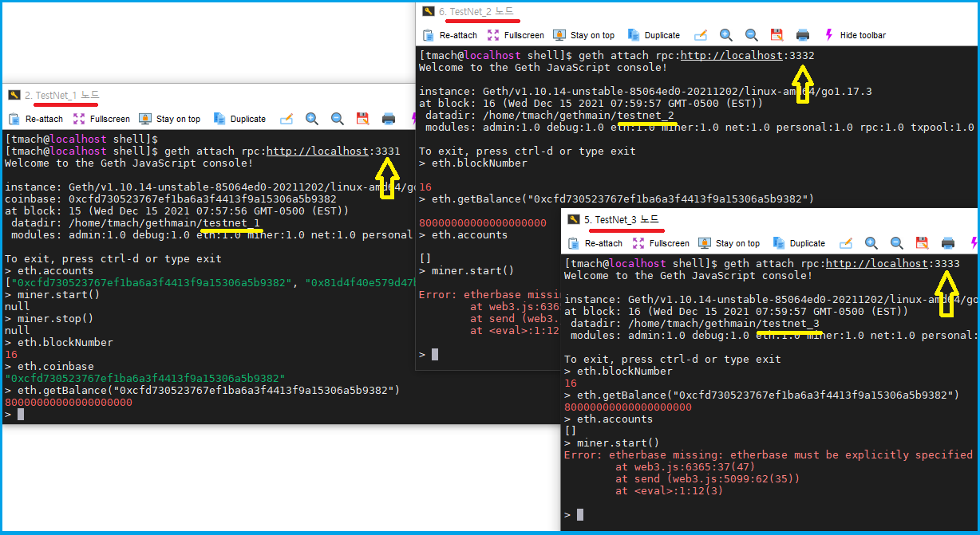
Task: Click printer icon in TestNet_2 window
Action: pos(803,35)
